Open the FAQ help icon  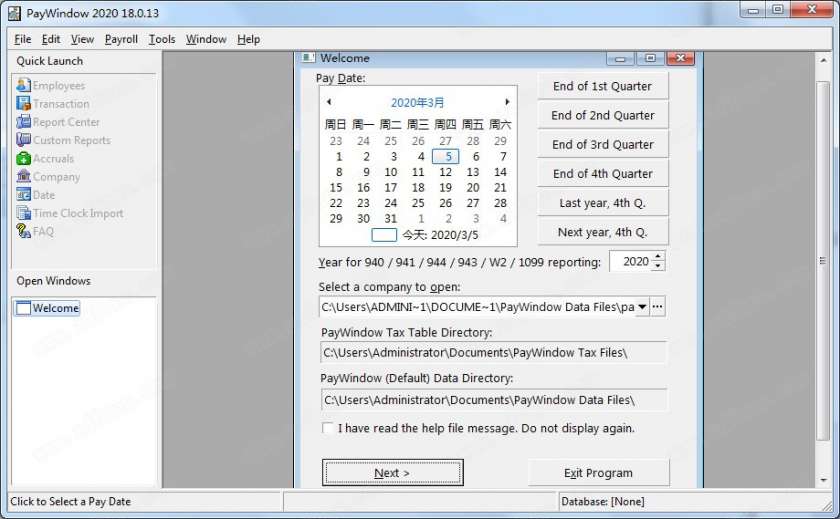click(23, 231)
